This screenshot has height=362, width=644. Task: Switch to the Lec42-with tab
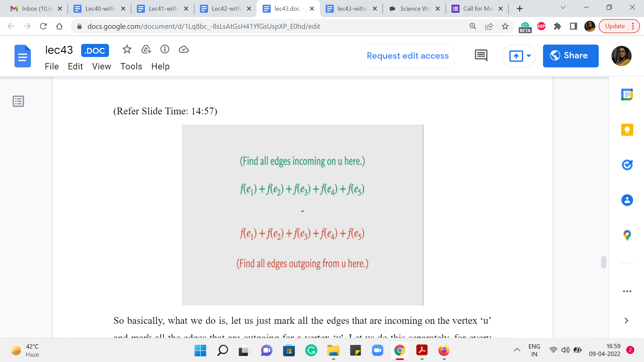pos(226,9)
